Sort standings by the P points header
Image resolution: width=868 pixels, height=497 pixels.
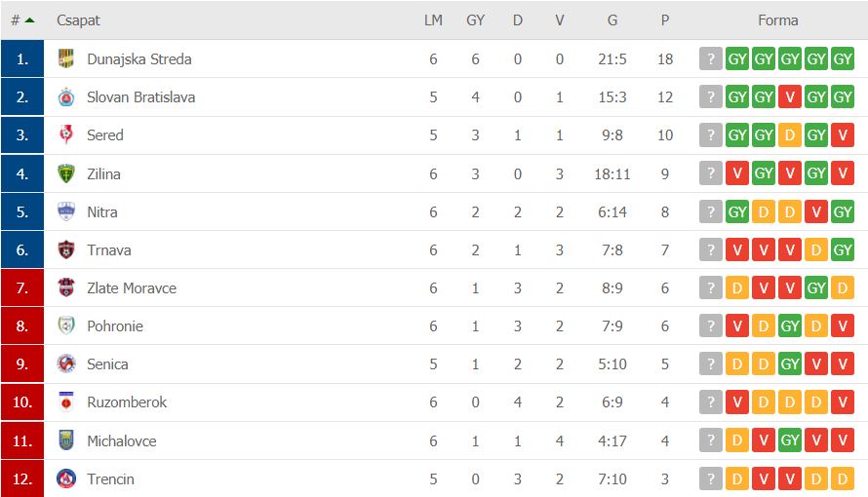pyautogui.click(x=665, y=20)
